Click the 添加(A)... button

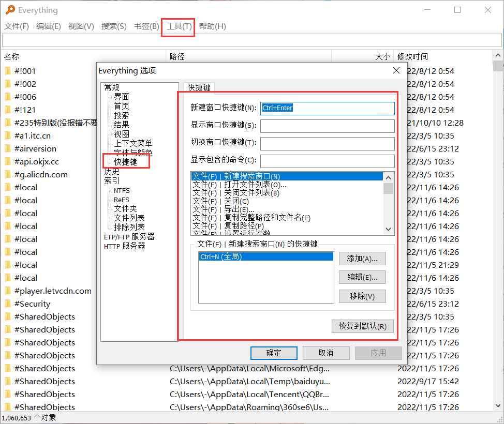pyautogui.click(x=362, y=259)
